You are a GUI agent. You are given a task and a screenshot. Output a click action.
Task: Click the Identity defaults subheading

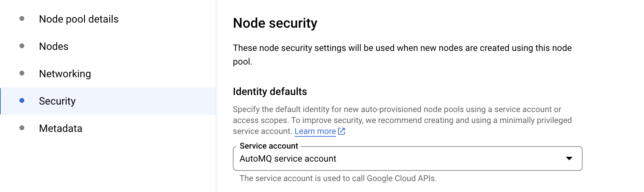[270, 92]
